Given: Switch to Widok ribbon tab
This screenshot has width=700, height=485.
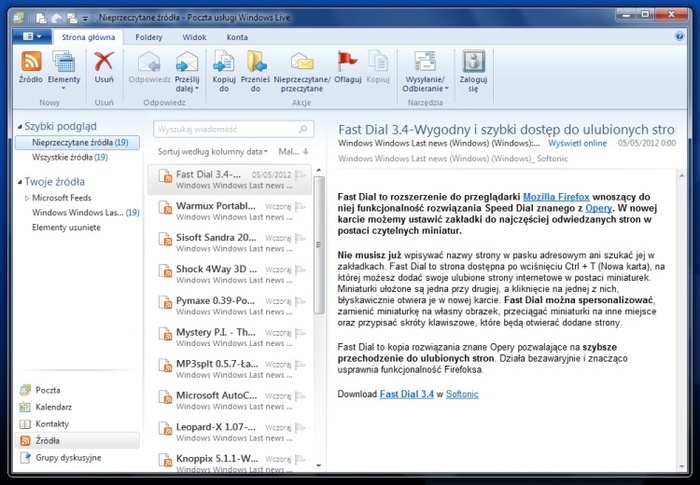Looking at the screenshot, I should tap(194, 37).
